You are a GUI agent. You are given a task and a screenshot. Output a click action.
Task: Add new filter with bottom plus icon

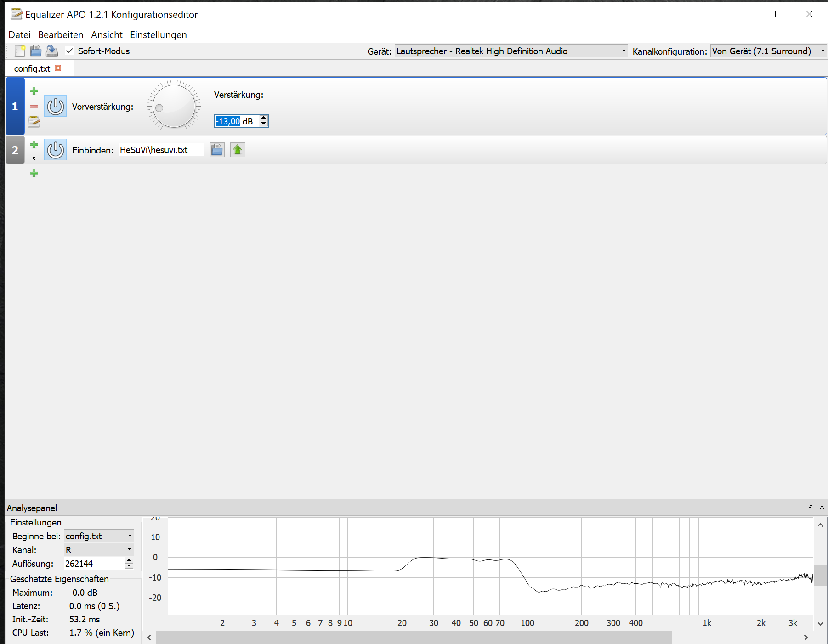click(34, 173)
